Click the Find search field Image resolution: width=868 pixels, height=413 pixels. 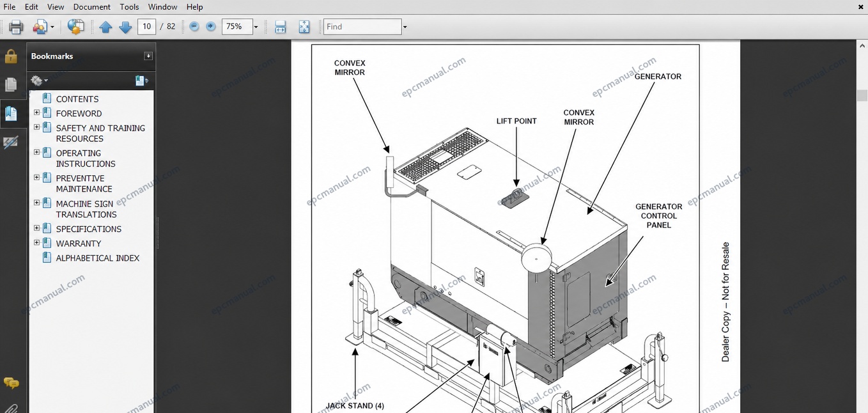click(x=362, y=27)
